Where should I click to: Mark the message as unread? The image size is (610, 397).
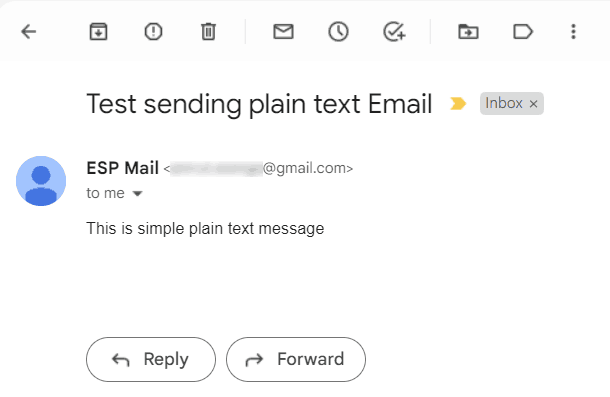[x=283, y=32]
